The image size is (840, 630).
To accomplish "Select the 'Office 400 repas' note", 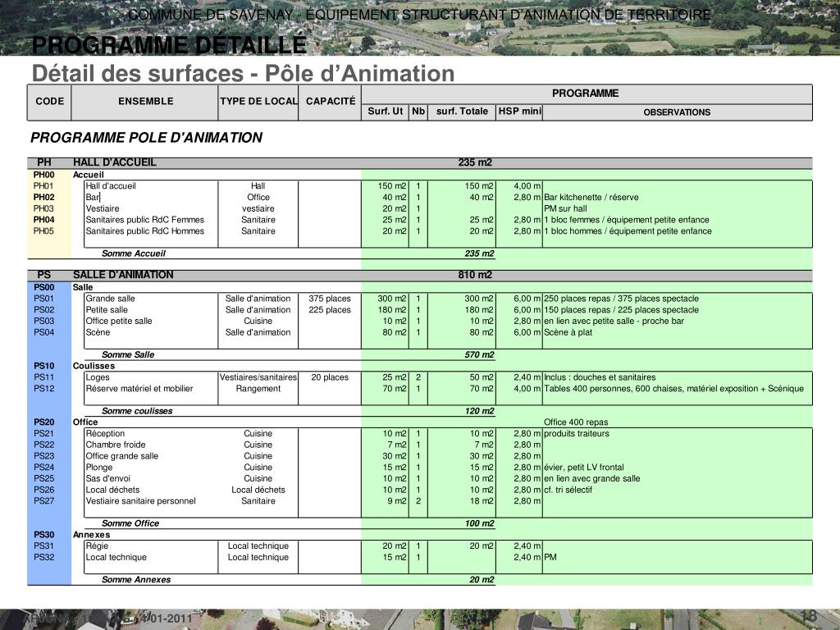I will click(x=576, y=422).
